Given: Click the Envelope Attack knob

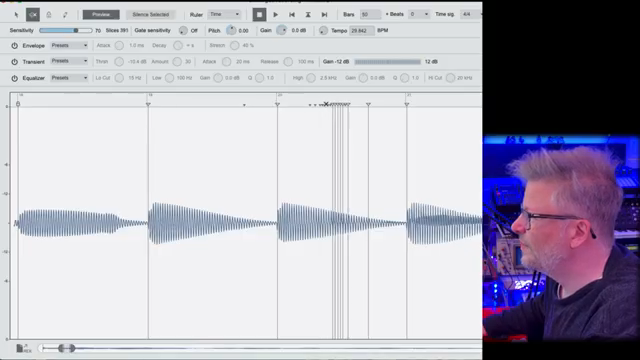Looking at the screenshot, I should (119, 45).
